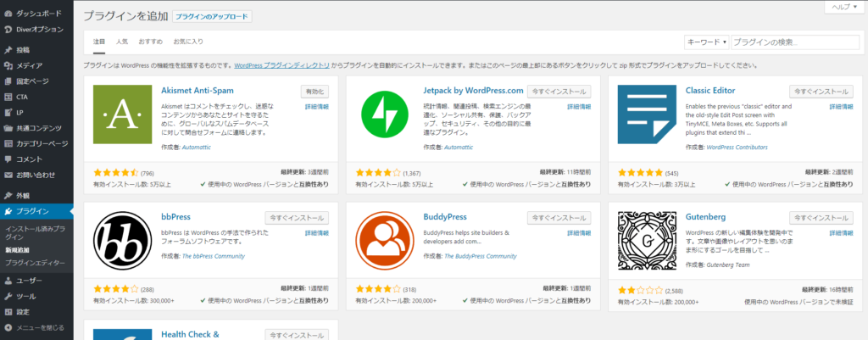Click the カテゴリーページ sidebar icon
The width and height of the screenshot is (868, 340).
8,144
